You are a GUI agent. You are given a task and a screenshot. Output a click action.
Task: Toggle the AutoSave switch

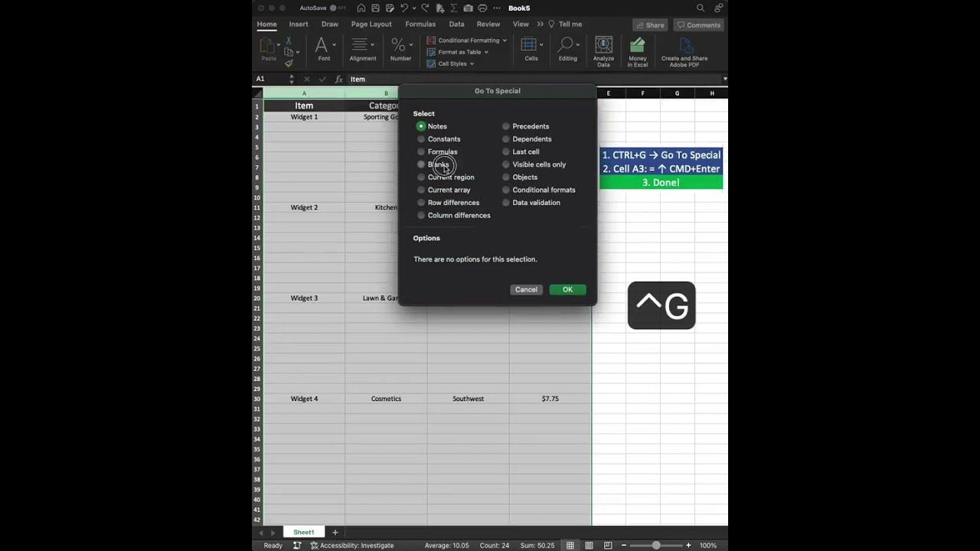point(338,8)
